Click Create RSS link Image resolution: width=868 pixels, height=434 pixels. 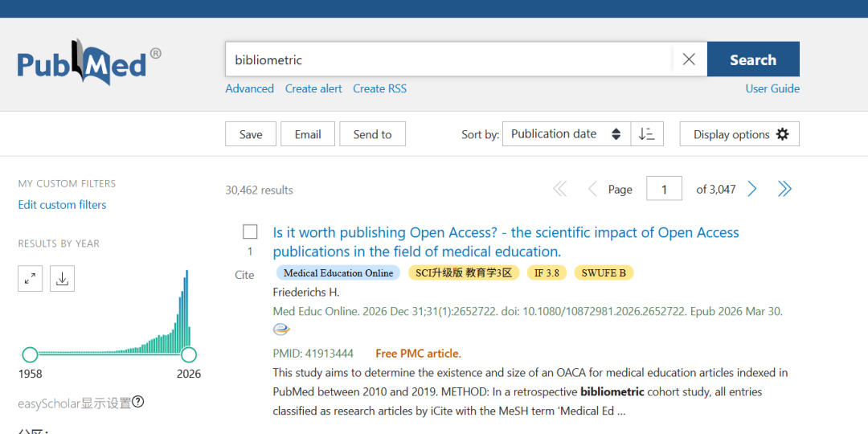click(x=379, y=88)
